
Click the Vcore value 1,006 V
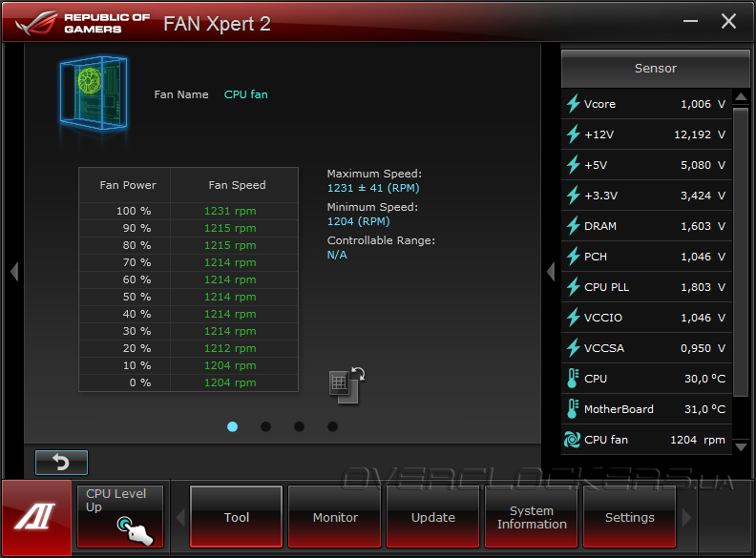[x=703, y=104]
